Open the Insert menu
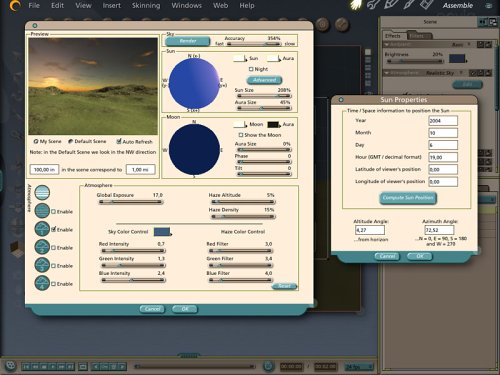The width and height of the screenshot is (500, 375). 111,5
